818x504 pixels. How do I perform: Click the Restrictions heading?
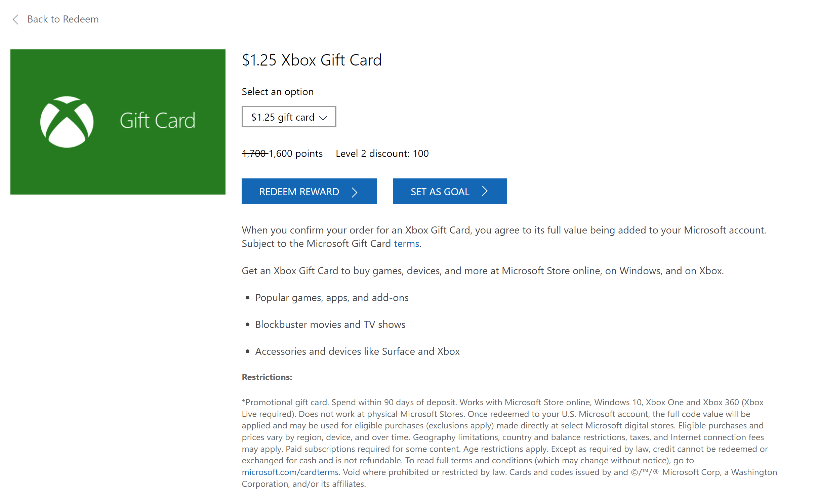pos(267,377)
